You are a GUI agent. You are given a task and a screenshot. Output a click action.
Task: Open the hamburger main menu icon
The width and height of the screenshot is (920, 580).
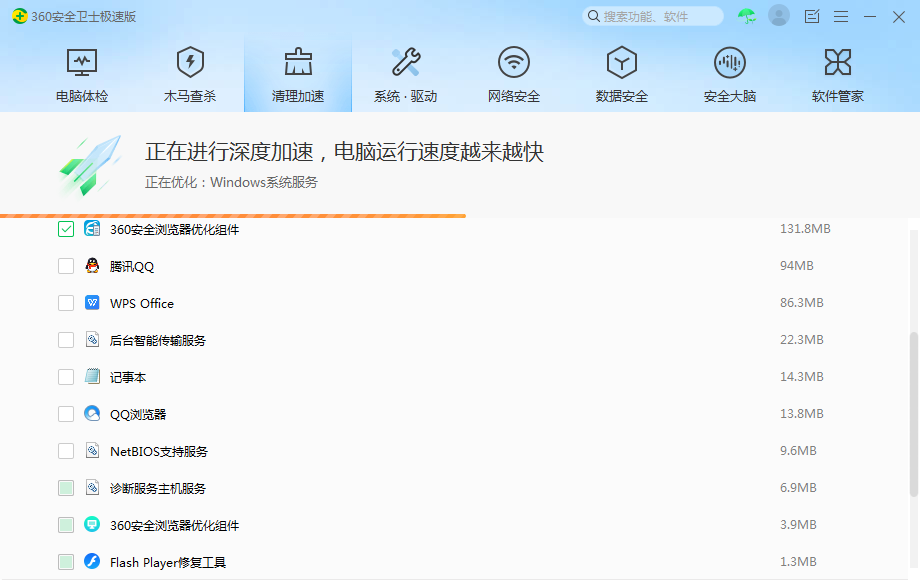(841, 16)
